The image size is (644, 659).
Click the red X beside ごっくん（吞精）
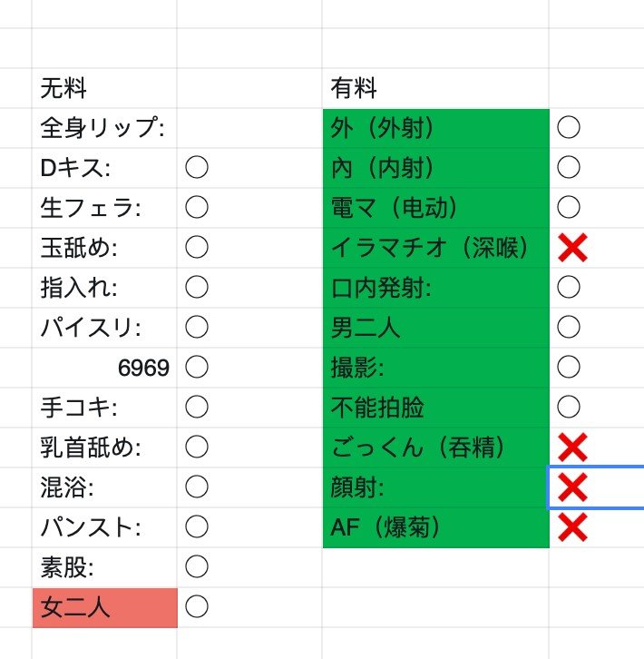click(572, 447)
